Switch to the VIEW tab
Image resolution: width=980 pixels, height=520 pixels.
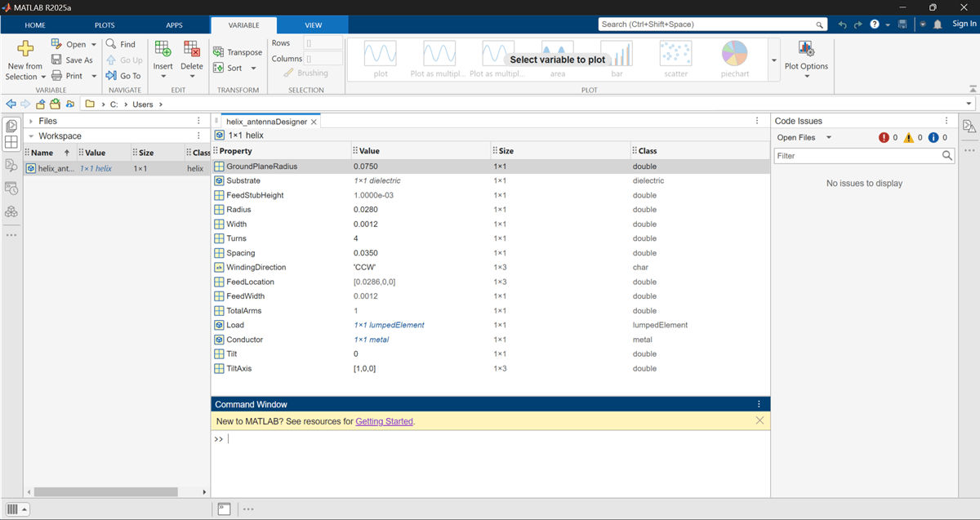[314, 25]
